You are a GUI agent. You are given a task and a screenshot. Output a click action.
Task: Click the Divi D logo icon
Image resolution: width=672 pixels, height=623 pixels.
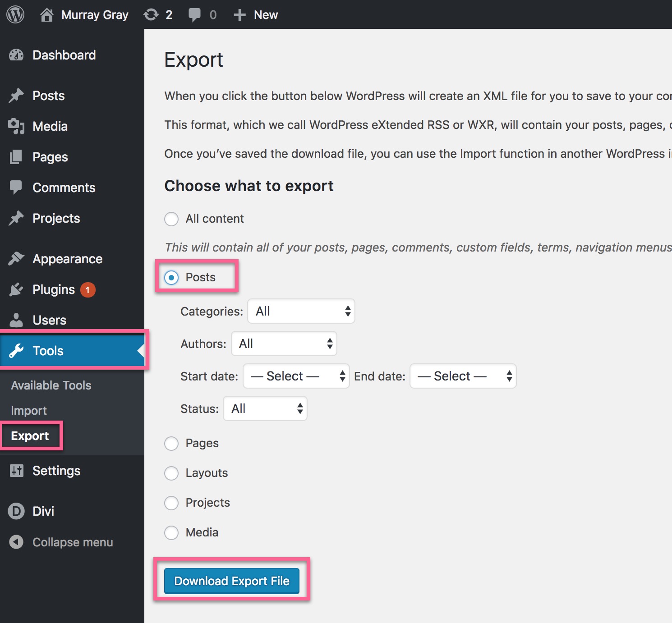point(16,511)
